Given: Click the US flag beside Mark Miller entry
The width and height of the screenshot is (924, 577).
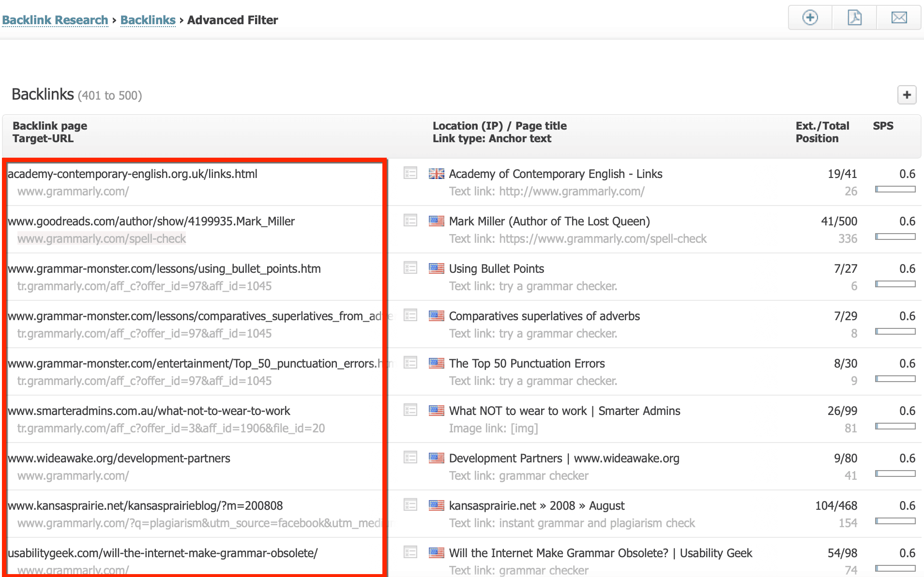Looking at the screenshot, I should pyautogui.click(x=436, y=221).
